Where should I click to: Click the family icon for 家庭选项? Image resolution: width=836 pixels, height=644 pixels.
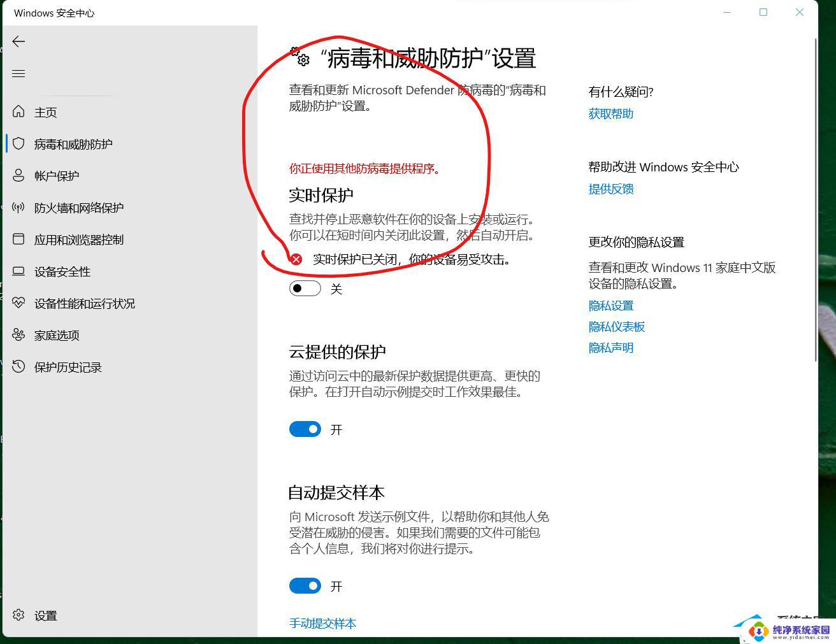coord(18,334)
